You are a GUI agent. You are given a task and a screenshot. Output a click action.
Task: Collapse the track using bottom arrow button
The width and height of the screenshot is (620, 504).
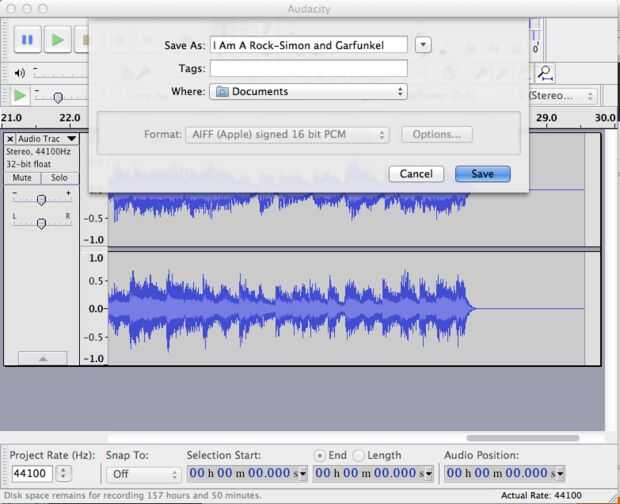pyautogui.click(x=43, y=358)
